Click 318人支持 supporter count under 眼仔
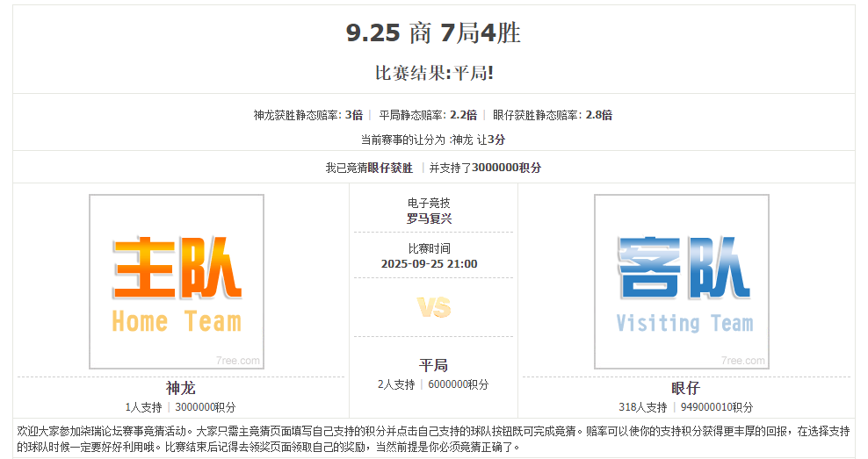This screenshot has width=868, height=459. pyautogui.click(x=642, y=407)
